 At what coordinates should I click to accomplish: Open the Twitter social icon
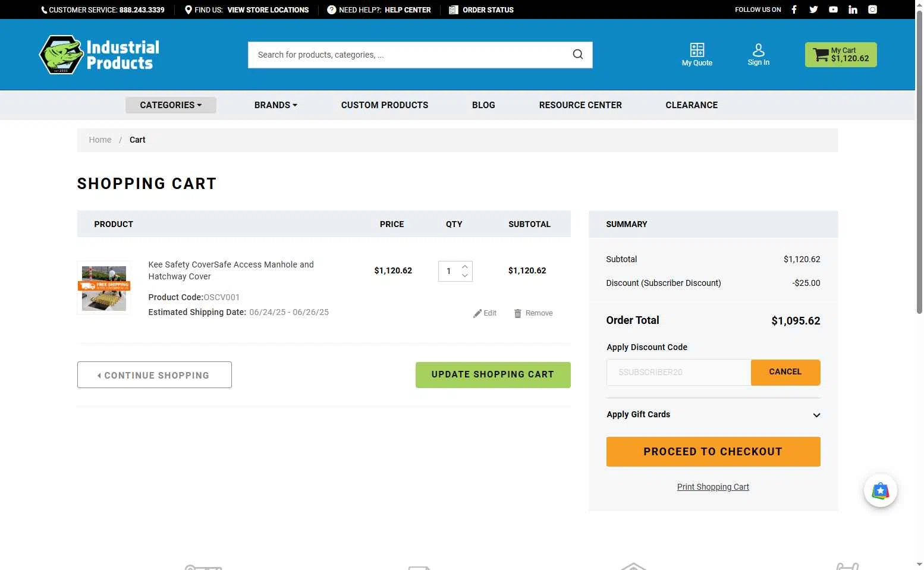(813, 10)
